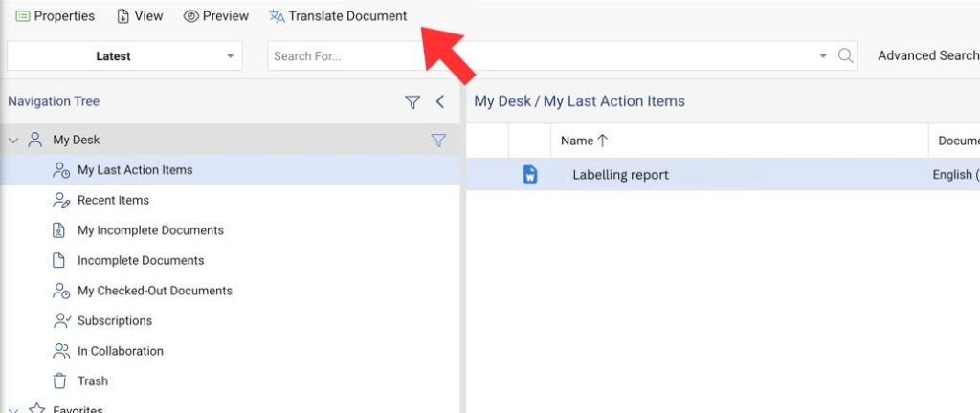Open the Latest version dropdown
This screenshot has width=980, height=413.
point(123,56)
